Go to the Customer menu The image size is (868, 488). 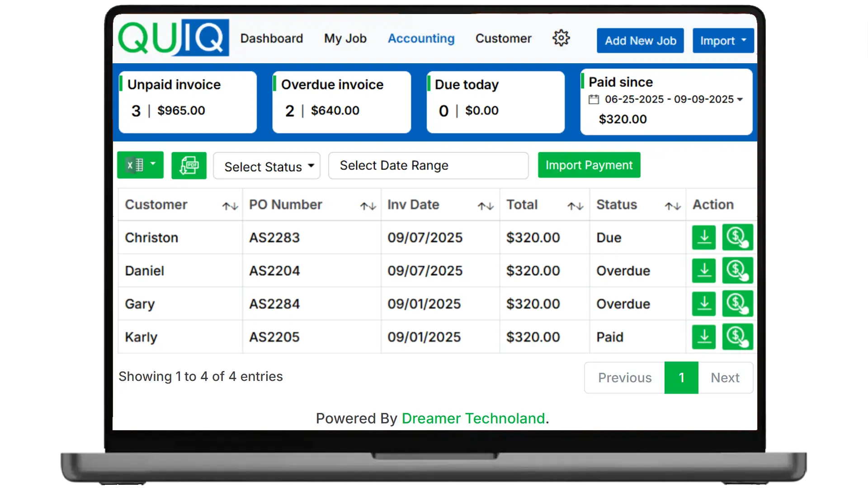pos(503,38)
